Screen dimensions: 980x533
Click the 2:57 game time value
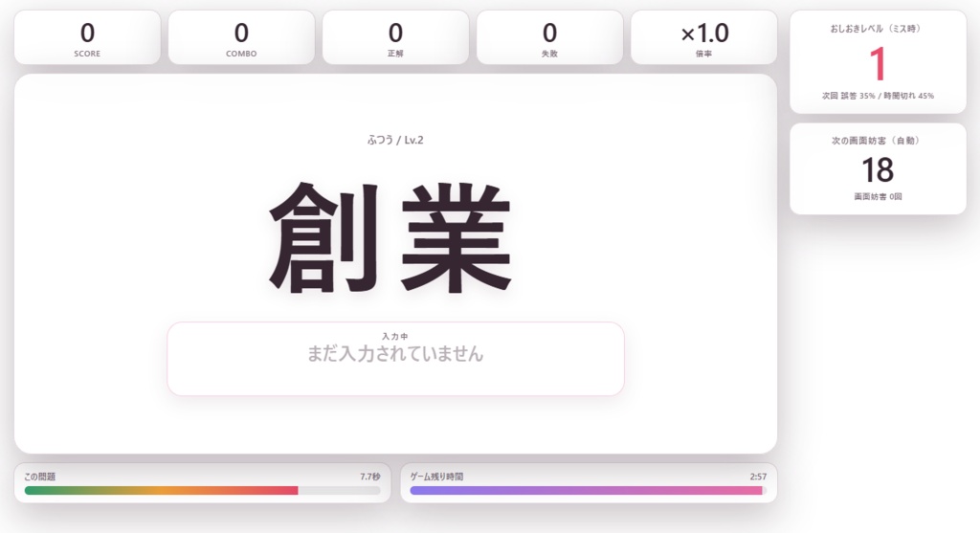tap(758, 477)
